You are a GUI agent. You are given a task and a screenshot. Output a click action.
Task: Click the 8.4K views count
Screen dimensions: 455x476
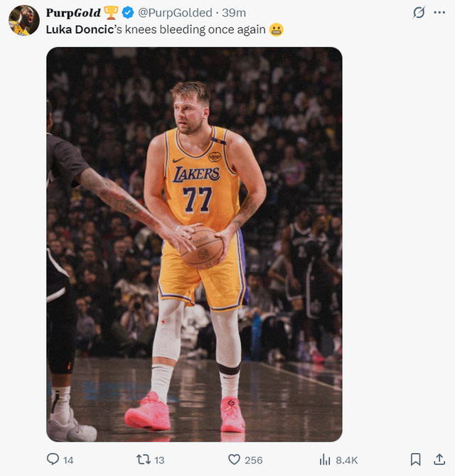coord(347,460)
